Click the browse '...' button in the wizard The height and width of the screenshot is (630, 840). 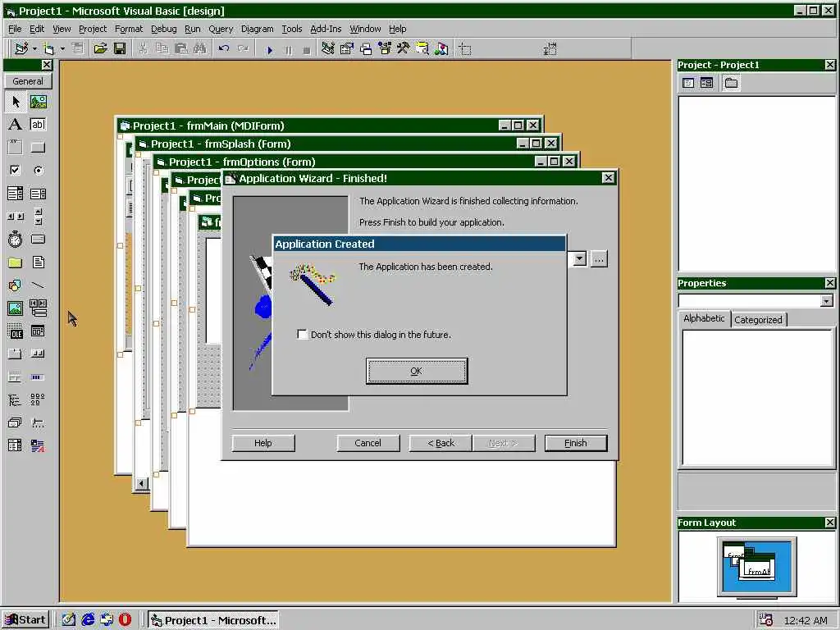[x=599, y=259]
